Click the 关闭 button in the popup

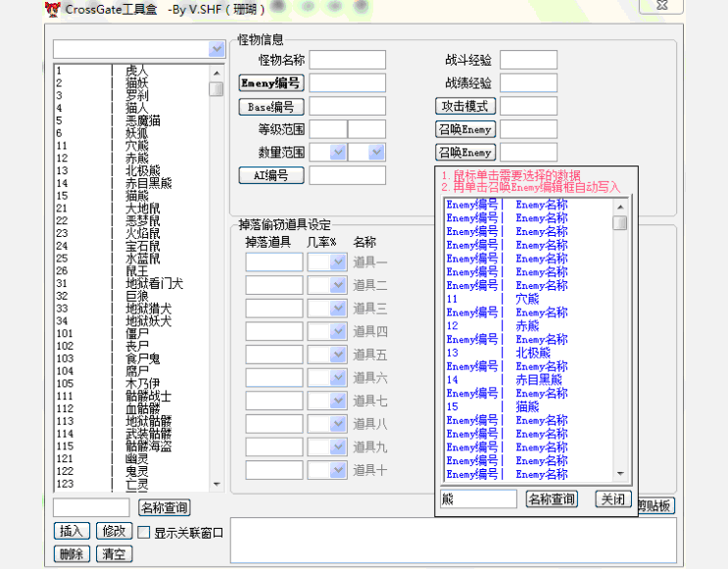612,499
